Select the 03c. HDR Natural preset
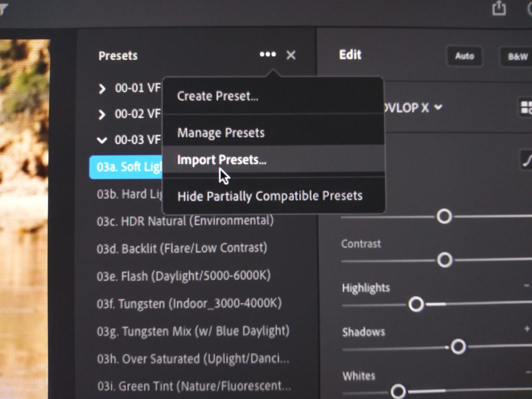Screen dimensions: 532x399 184,220
